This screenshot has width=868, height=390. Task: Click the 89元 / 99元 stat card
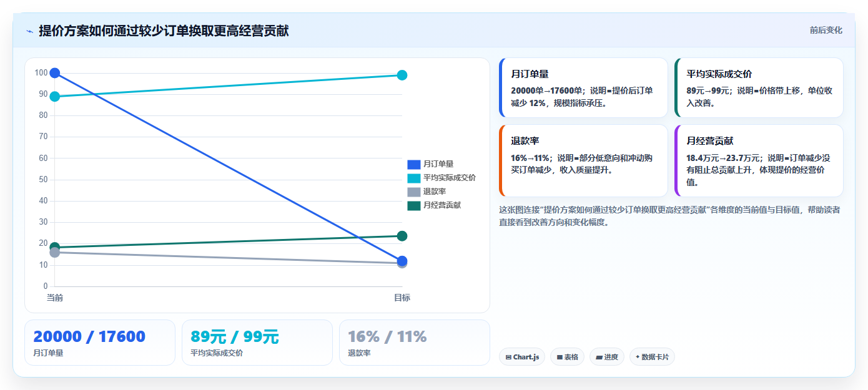(257, 343)
